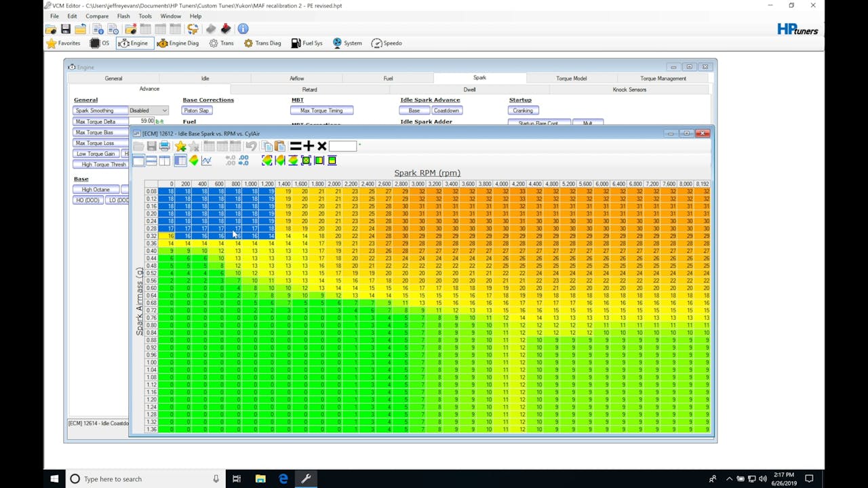The width and height of the screenshot is (868, 488).
Task: Open the Flash menu
Action: click(x=123, y=16)
